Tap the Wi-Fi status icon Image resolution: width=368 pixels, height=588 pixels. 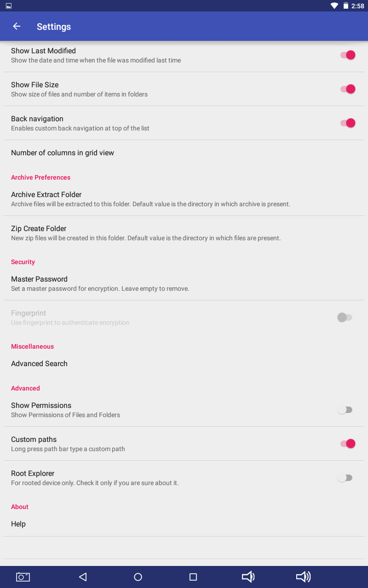334,6
